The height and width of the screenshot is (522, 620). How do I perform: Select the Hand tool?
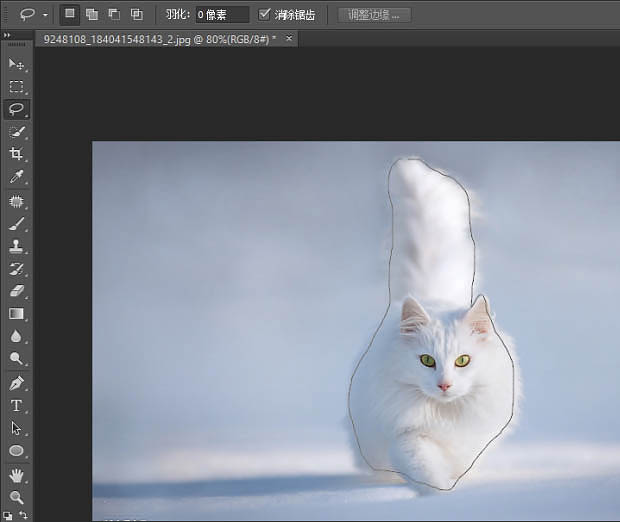click(16, 474)
